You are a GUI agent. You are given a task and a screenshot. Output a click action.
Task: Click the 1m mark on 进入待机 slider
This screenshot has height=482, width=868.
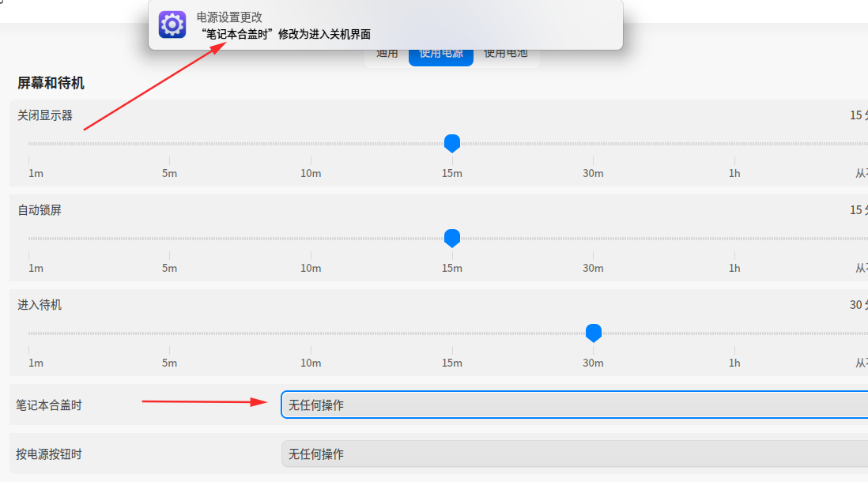click(36, 363)
